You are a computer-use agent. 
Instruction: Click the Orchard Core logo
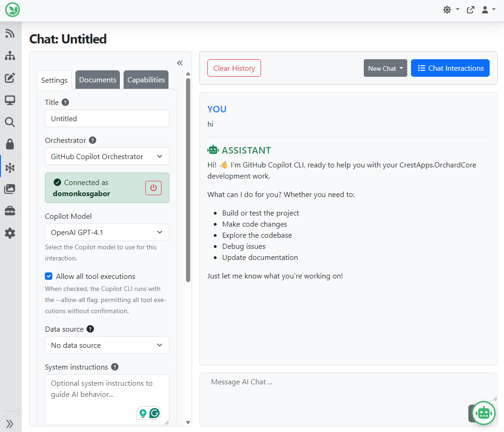tap(12, 10)
